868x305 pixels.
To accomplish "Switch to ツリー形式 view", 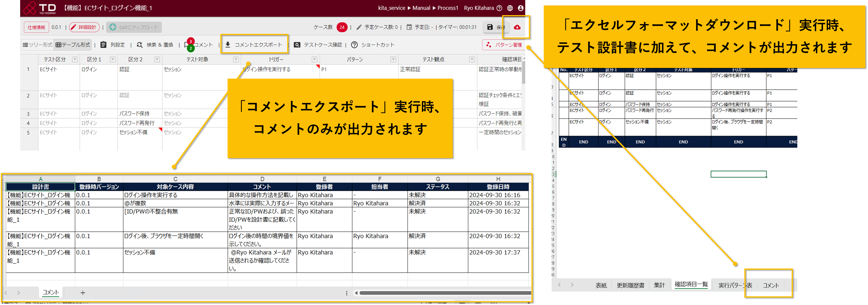I will click(37, 45).
